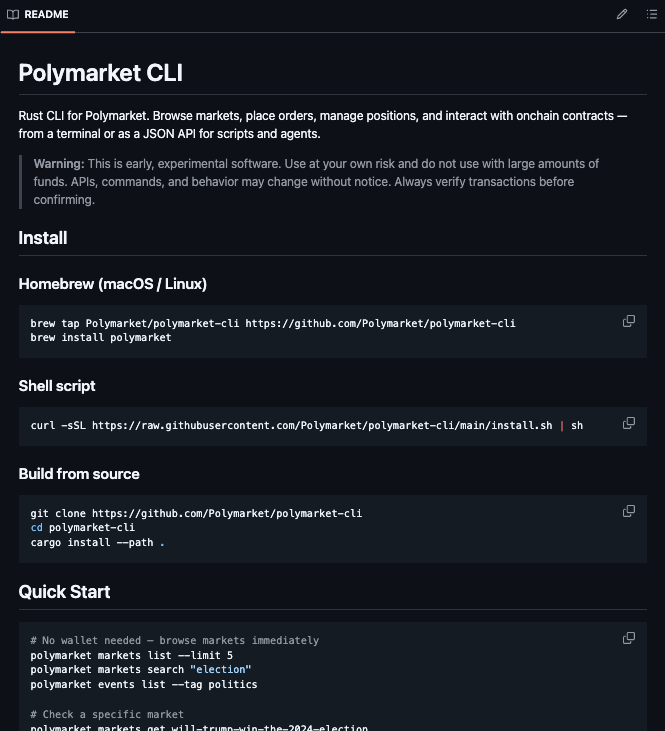Viewport: 665px width, 731px height.
Task: Copy the build from source commands
Action: coord(629,511)
